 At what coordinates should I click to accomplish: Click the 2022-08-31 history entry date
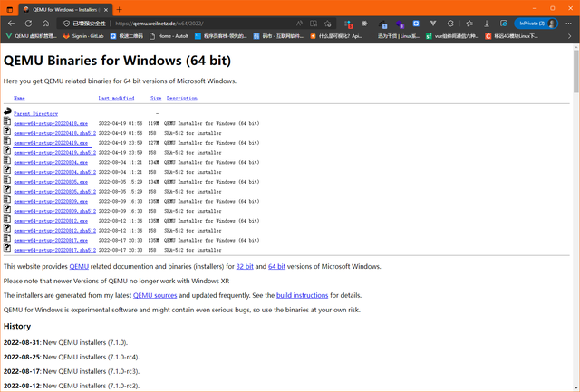coord(22,342)
